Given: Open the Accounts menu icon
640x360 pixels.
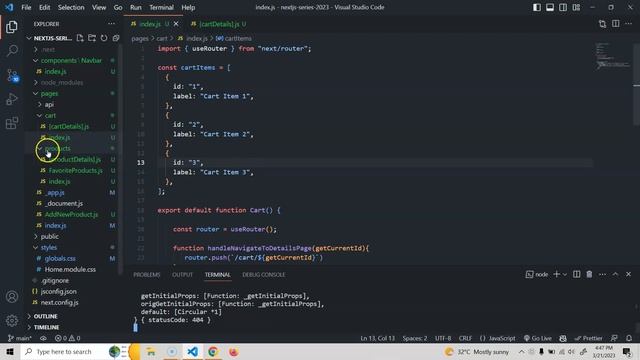Looking at the screenshot, I should tap(12, 297).
